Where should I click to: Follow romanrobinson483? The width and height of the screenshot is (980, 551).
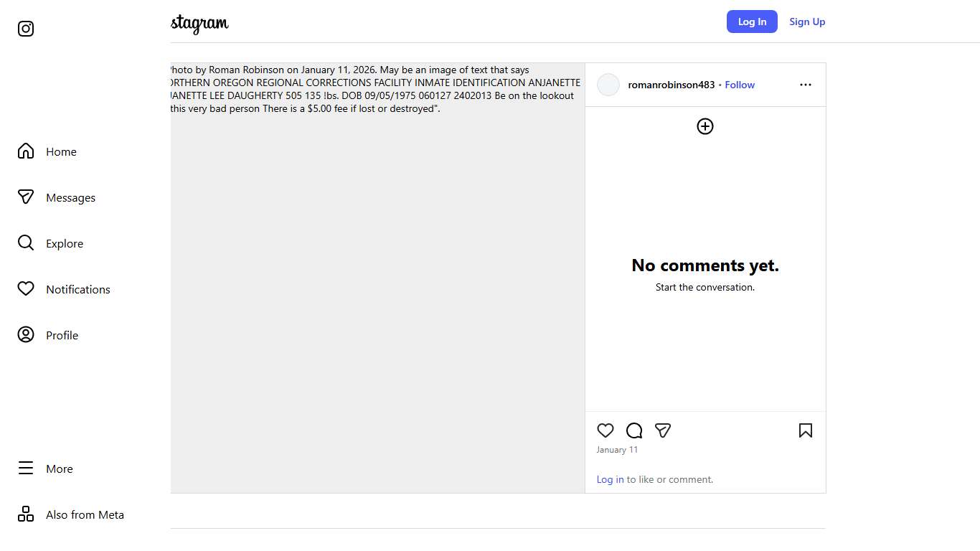click(x=740, y=85)
